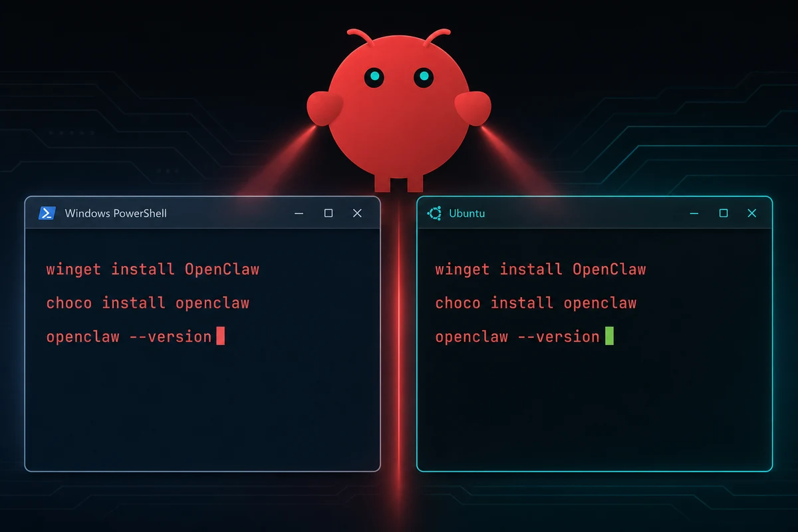798x532 pixels.
Task: Maximize the Windows PowerShell window
Action: point(328,213)
